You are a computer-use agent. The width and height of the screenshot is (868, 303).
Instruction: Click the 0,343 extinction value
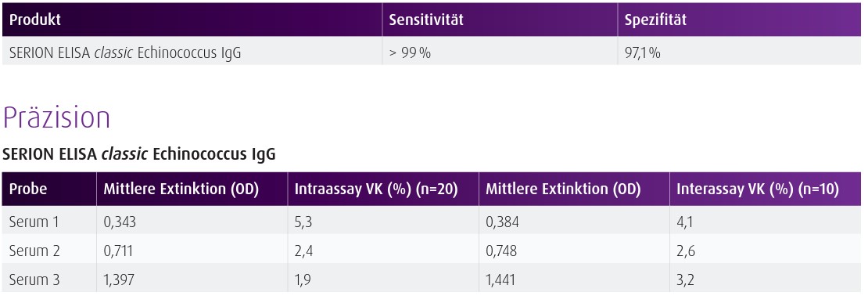(120, 222)
